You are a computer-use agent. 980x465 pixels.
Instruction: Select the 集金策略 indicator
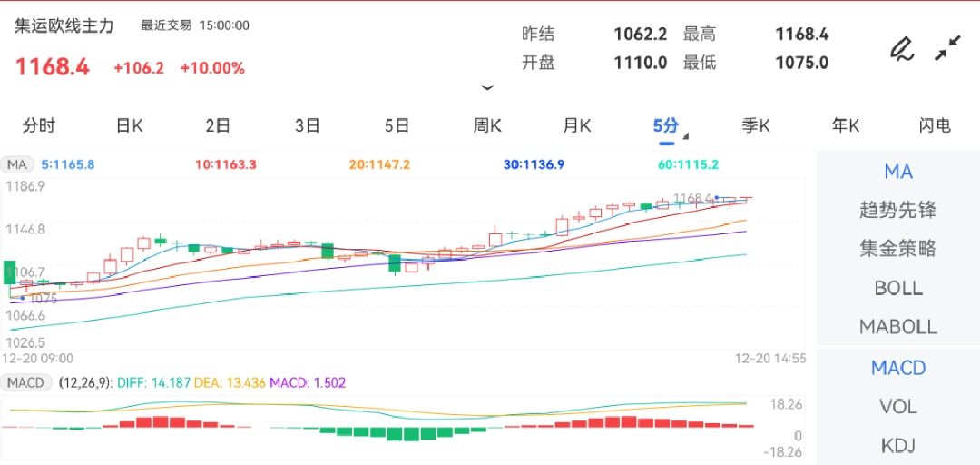898,249
